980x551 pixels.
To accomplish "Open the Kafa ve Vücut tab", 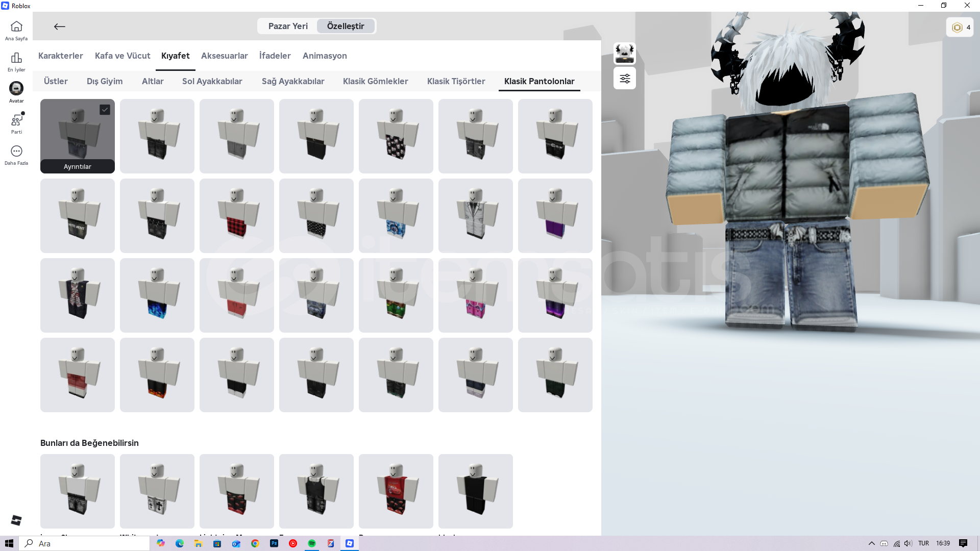I will [122, 56].
